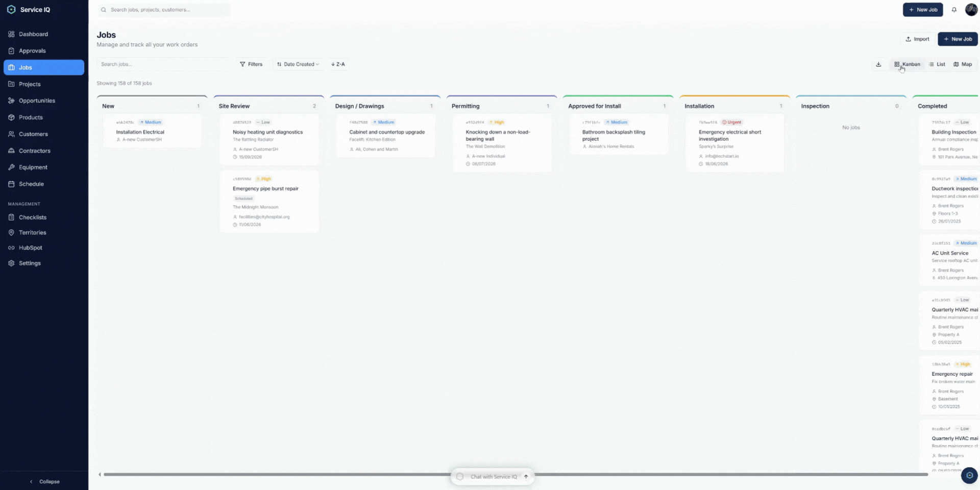This screenshot has height=490, width=980.
Task: Open the Filters panel
Action: point(251,64)
